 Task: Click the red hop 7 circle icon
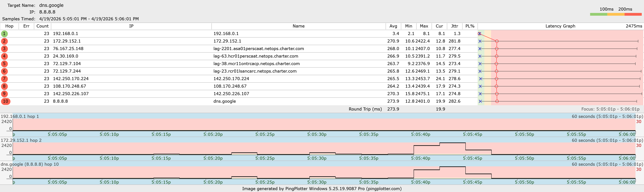click(x=4, y=79)
